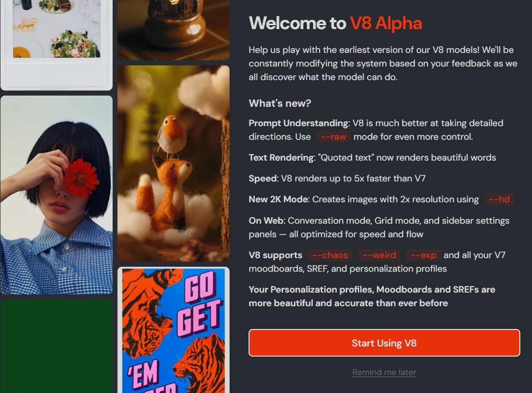Click the --weird parameter tag
This screenshot has height=393, width=532.
coord(379,255)
